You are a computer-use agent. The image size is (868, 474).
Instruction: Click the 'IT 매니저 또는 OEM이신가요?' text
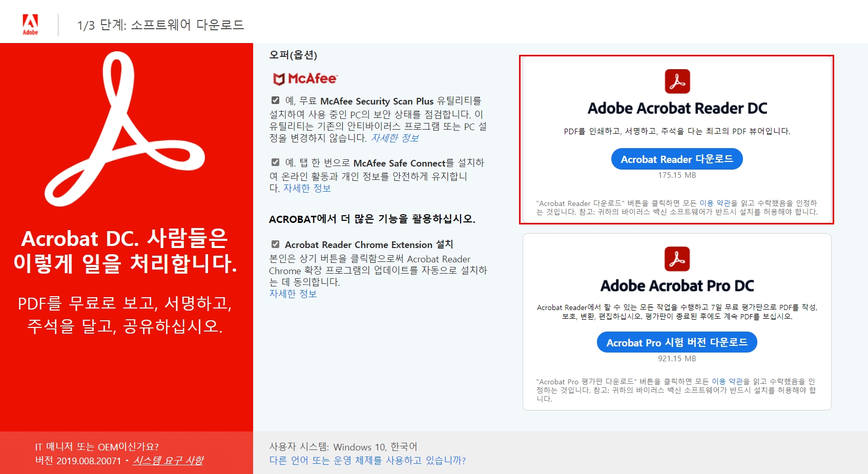[97, 447]
